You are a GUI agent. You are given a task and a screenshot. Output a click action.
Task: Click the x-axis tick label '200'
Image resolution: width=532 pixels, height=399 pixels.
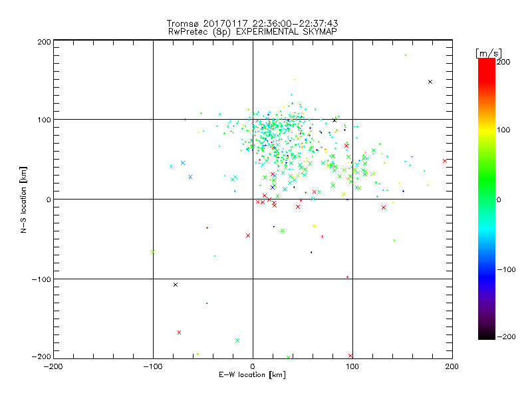click(x=452, y=366)
